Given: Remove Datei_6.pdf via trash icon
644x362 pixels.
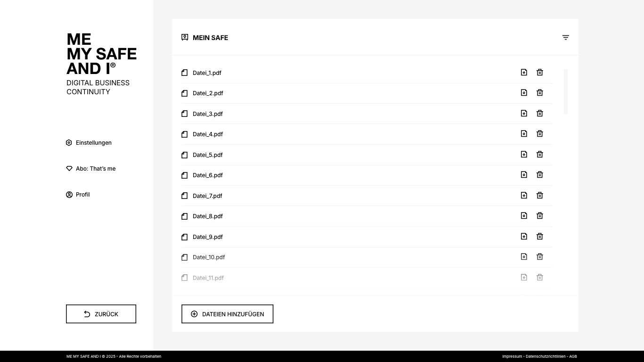Looking at the screenshot, I should click(540, 175).
